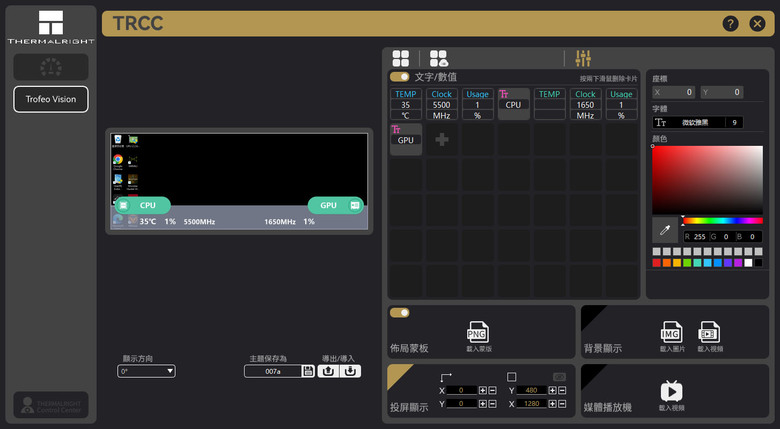Click the import theme download-arrow icon
The image size is (780, 429).
(350, 371)
